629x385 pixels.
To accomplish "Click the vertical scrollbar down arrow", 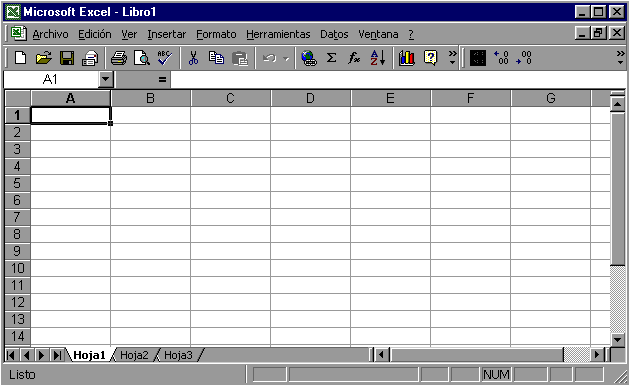I will pos(617,340).
